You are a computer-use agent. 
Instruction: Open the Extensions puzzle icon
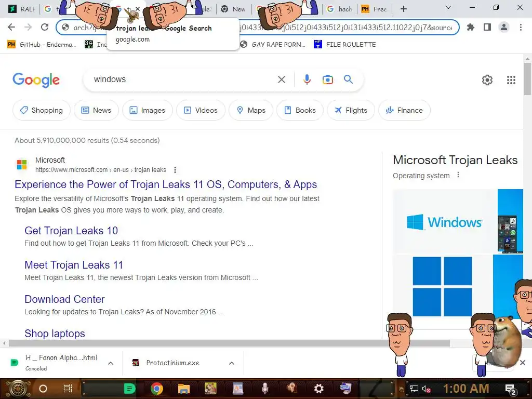pyautogui.click(x=471, y=27)
